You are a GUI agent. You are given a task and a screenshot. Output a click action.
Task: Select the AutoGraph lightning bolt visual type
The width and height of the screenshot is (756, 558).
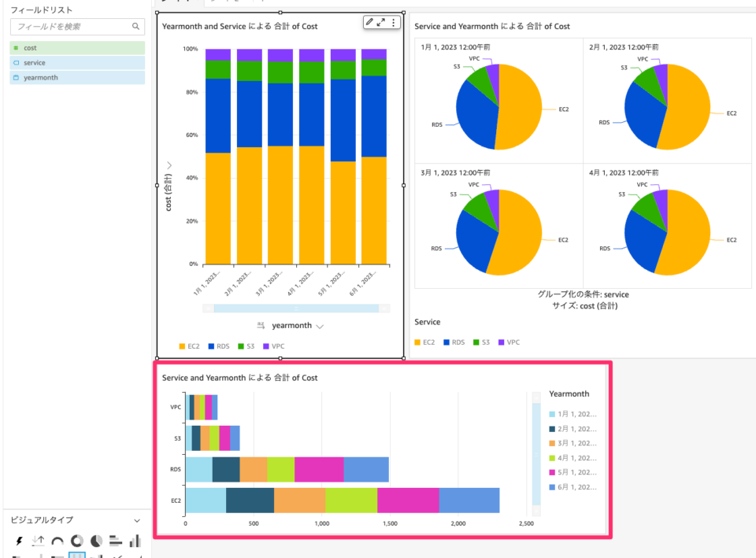click(20, 541)
